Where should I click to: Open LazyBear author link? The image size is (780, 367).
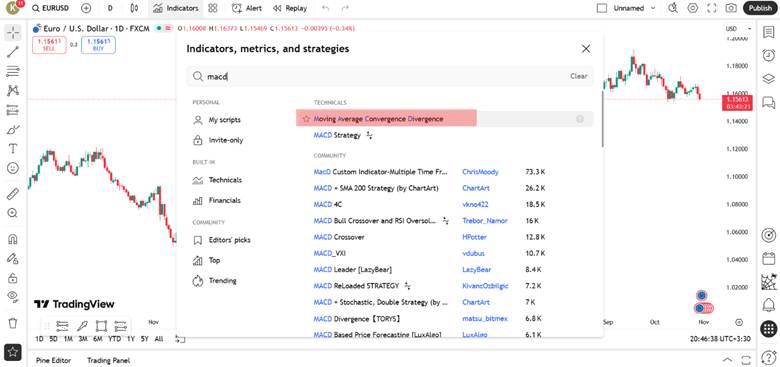coord(477,270)
